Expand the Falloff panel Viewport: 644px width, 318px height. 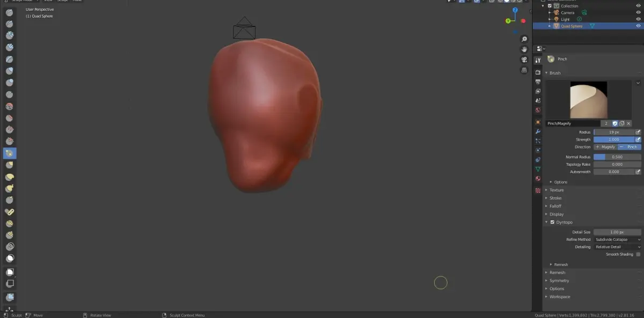coord(554,206)
